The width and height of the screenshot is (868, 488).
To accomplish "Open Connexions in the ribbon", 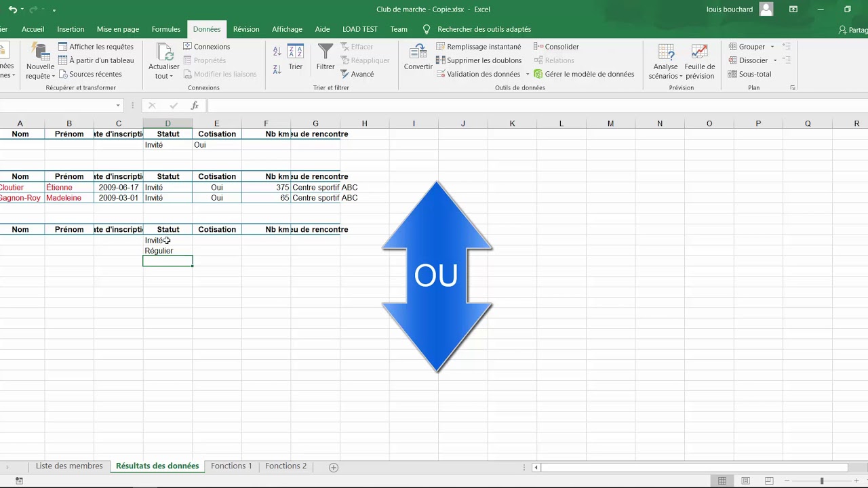I will pos(207,47).
